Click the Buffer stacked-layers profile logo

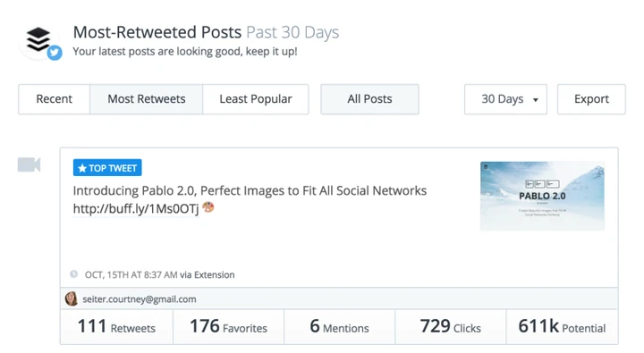pyautogui.click(x=38, y=40)
